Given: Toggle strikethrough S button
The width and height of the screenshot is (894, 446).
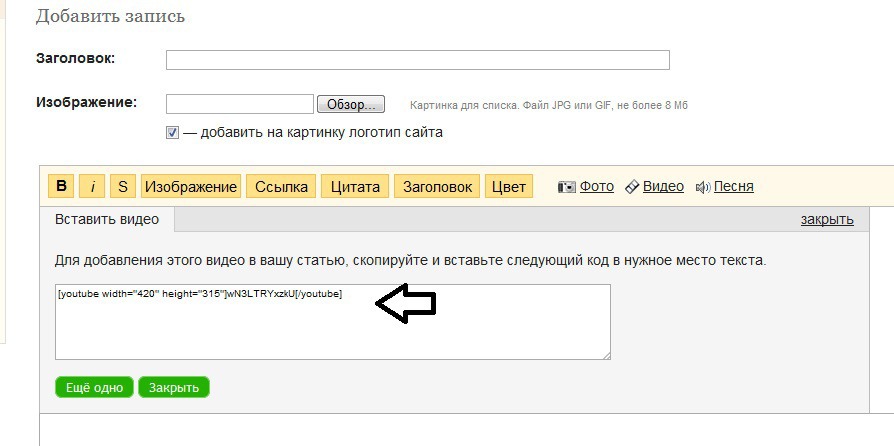Looking at the screenshot, I should [x=123, y=186].
